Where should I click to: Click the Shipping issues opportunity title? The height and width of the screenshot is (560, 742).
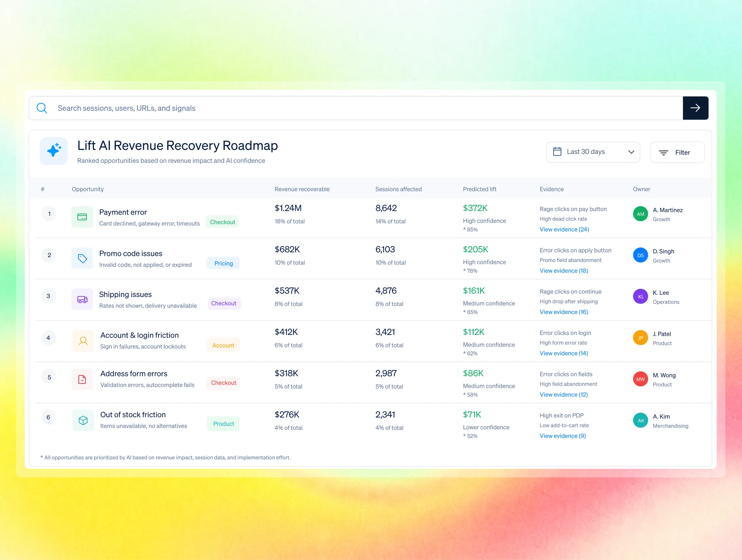coord(125,294)
